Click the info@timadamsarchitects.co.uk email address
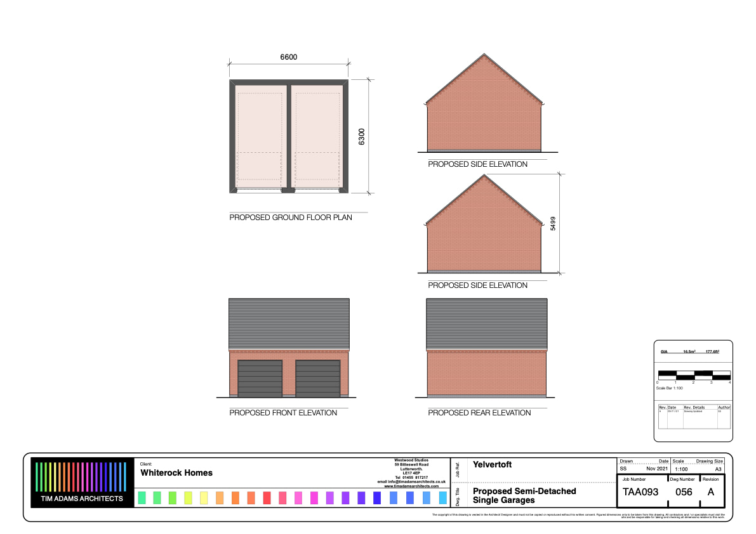Screen dimensions: 756x534 [411, 482]
